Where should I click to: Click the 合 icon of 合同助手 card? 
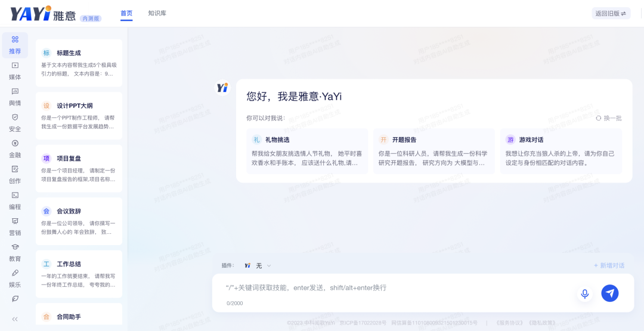click(47, 317)
